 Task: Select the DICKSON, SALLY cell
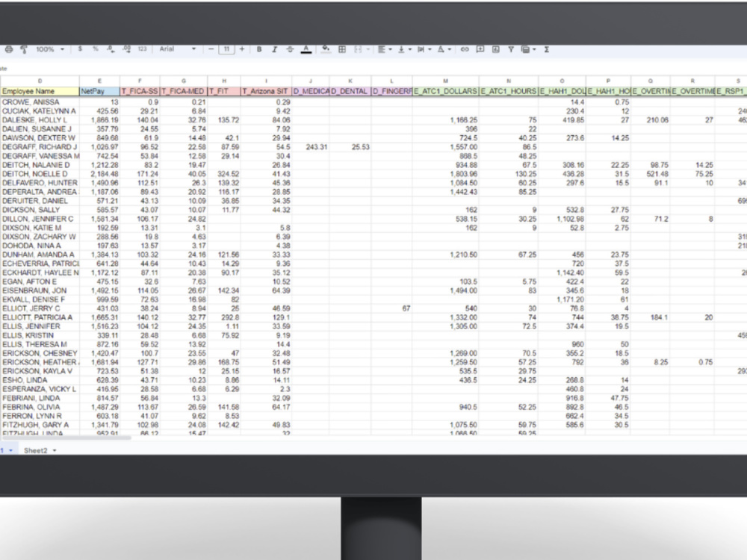pos(40,210)
